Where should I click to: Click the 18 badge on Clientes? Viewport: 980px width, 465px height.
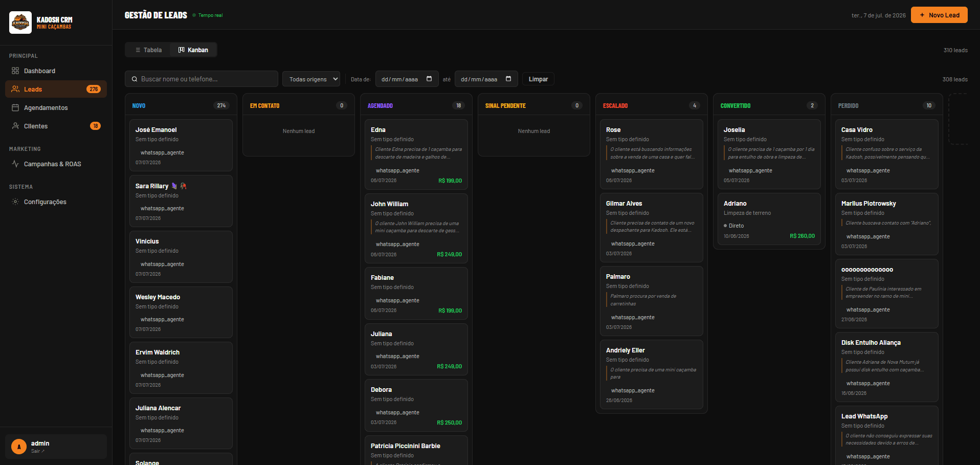tap(95, 126)
